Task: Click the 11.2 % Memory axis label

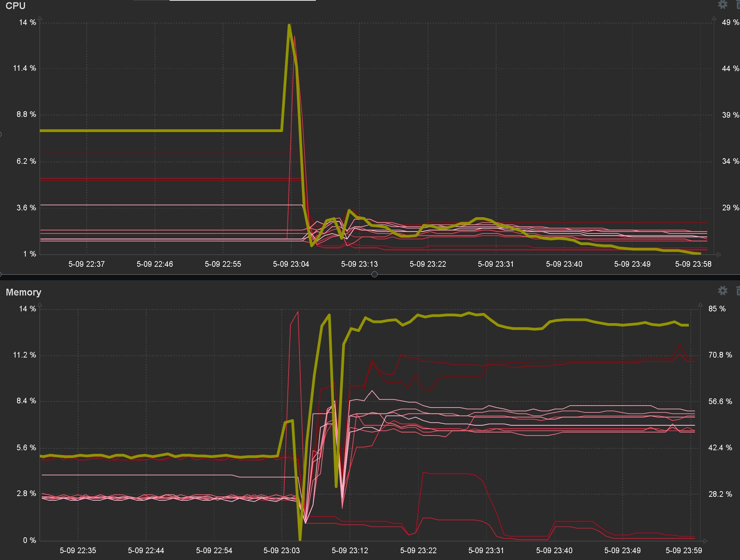Action: (x=25, y=355)
